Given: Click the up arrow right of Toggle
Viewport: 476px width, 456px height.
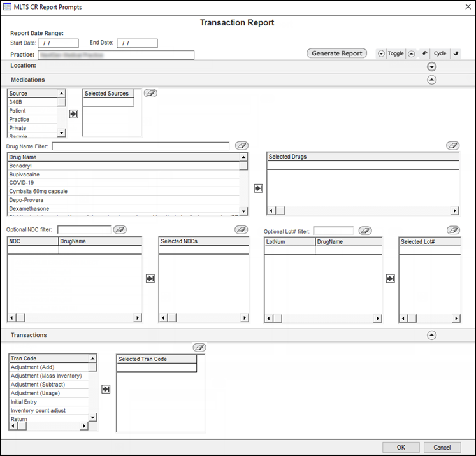Looking at the screenshot, I should click(x=412, y=53).
